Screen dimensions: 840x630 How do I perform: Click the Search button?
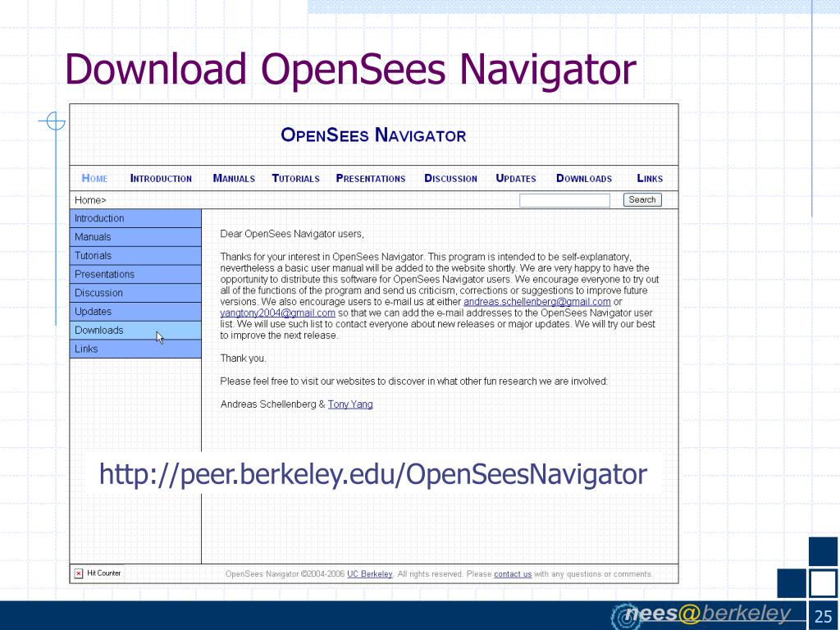pyautogui.click(x=642, y=200)
